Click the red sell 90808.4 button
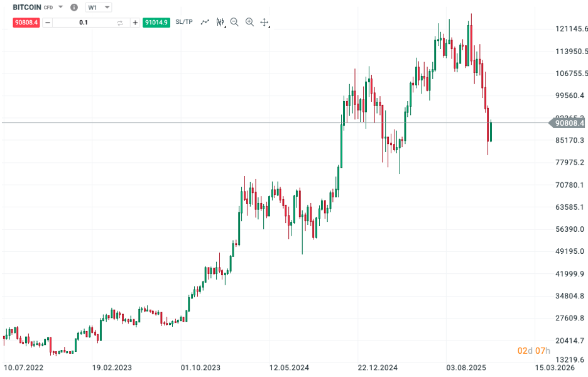Screen dimensions: 588x377 (25, 21)
